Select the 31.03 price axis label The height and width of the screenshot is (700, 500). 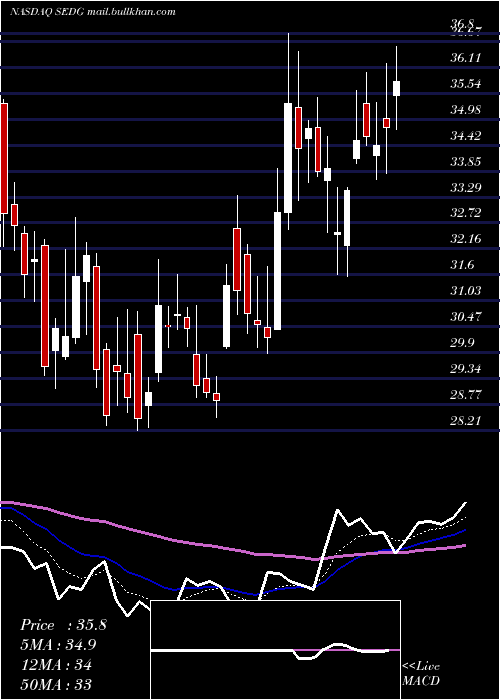click(x=466, y=291)
